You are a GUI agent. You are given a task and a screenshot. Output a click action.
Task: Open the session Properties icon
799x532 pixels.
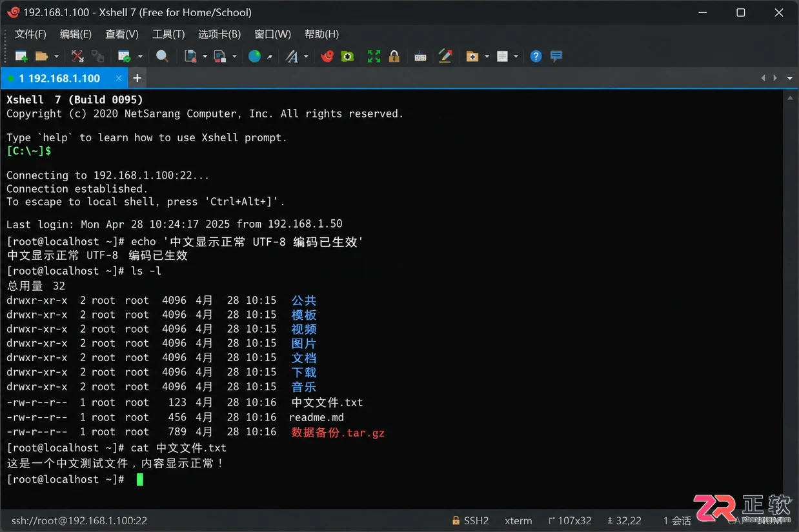(125, 56)
